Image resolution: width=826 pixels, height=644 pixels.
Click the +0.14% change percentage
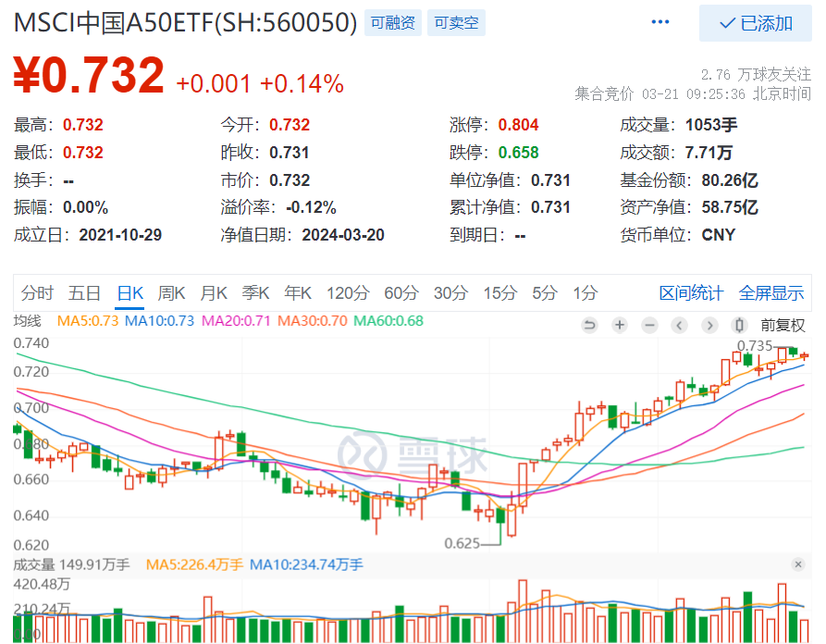(302, 84)
